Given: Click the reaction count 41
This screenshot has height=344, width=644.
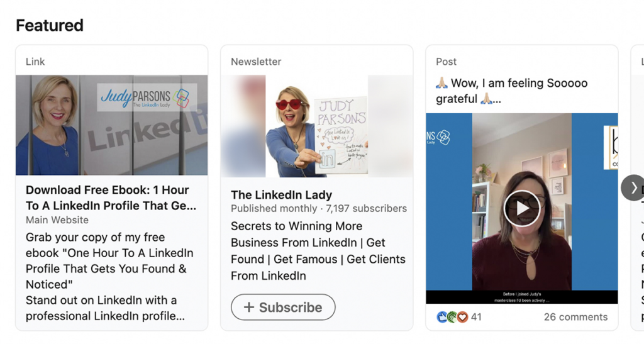Looking at the screenshot, I should [477, 317].
